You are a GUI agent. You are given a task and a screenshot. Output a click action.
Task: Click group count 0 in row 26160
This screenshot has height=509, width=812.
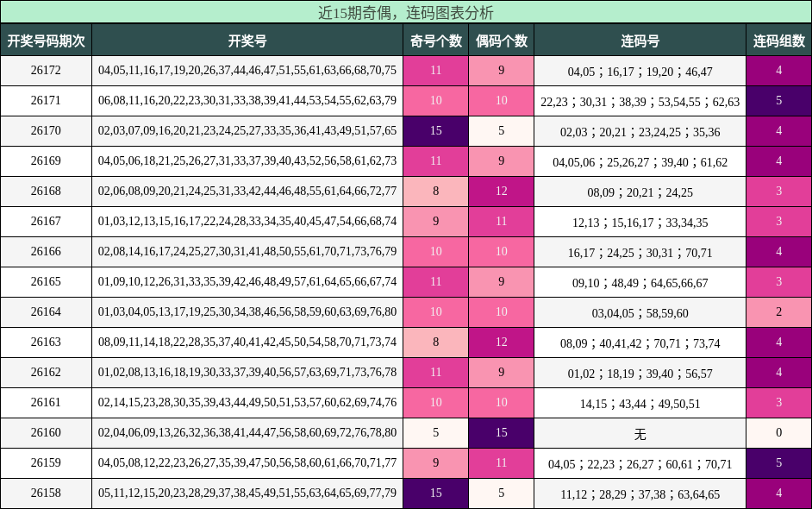click(779, 433)
